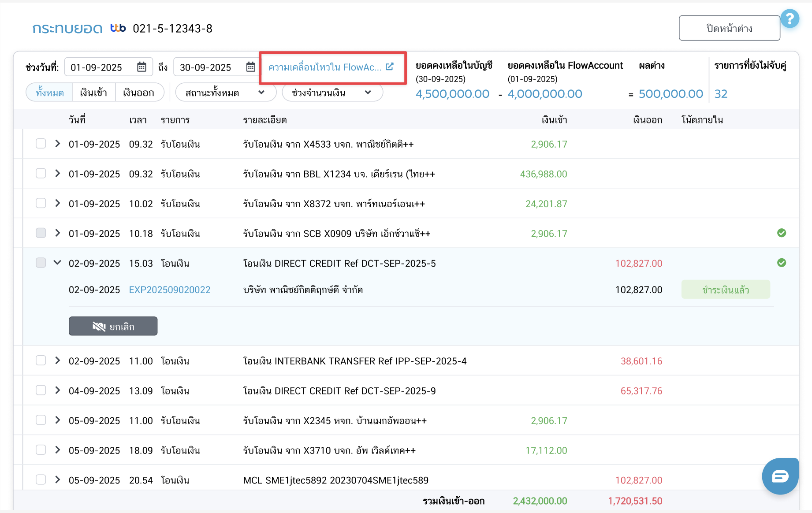This screenshot has height=513, width=812.
Task: Click green matched checkmark on DCT-SEP-2025-5 row
Action: (x=781, y=263)
